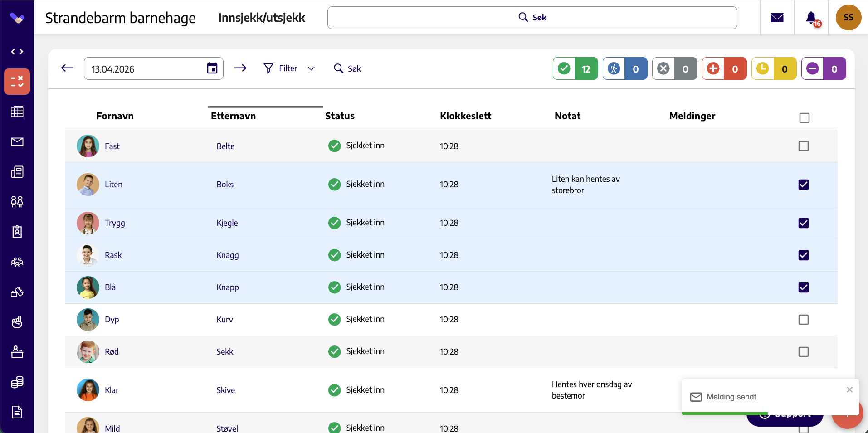
Task: Expand the Filter dropdown
Action: pos(289,68)
